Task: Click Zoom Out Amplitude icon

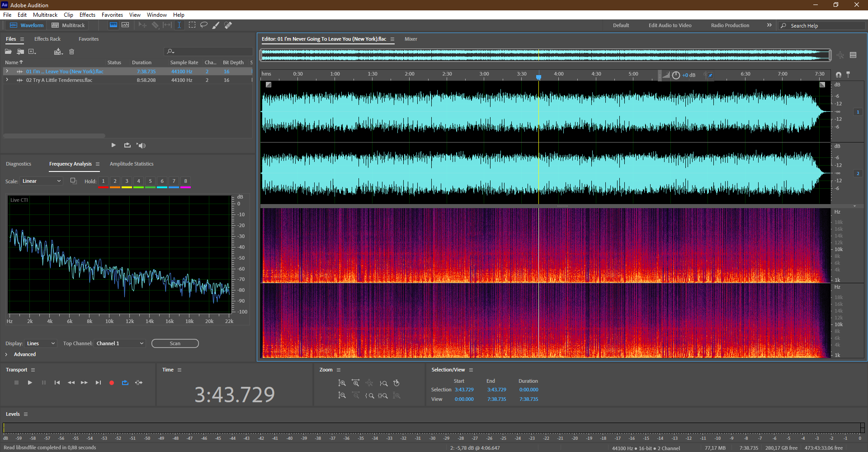Action: click(x=342, y=395)
